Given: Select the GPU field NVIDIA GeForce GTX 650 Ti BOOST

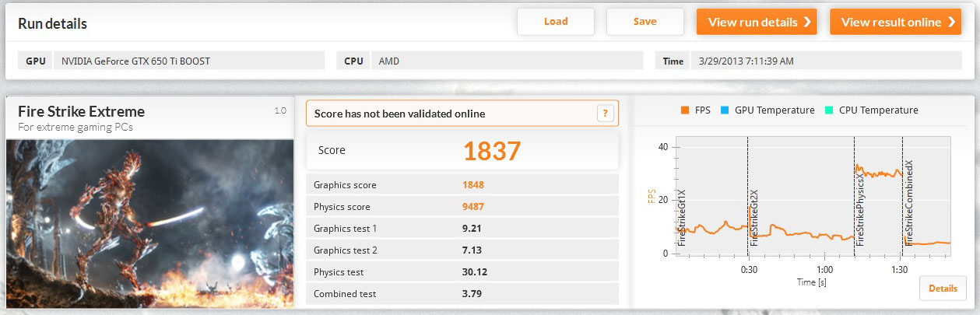Looking at the screenshot, I should (x=189, y=61).
